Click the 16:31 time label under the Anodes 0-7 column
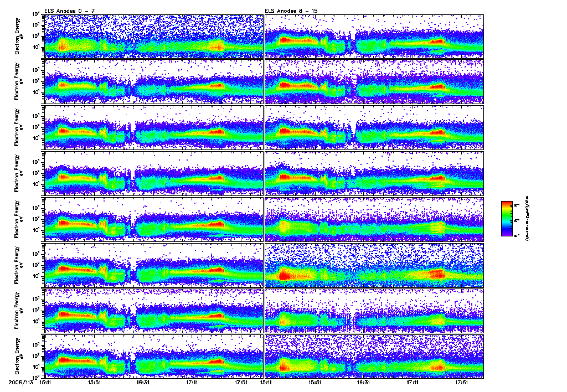 pyautogui.click(x=143, y=382)
